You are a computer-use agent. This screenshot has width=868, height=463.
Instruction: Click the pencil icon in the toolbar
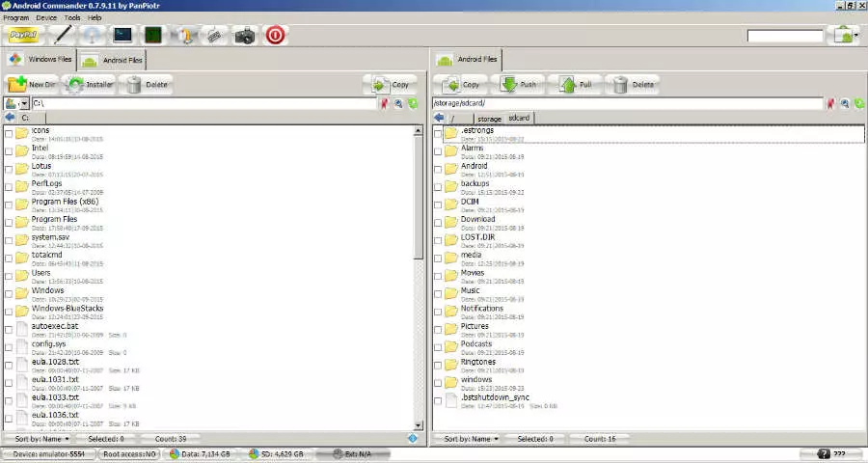click(x=63, y=36)
